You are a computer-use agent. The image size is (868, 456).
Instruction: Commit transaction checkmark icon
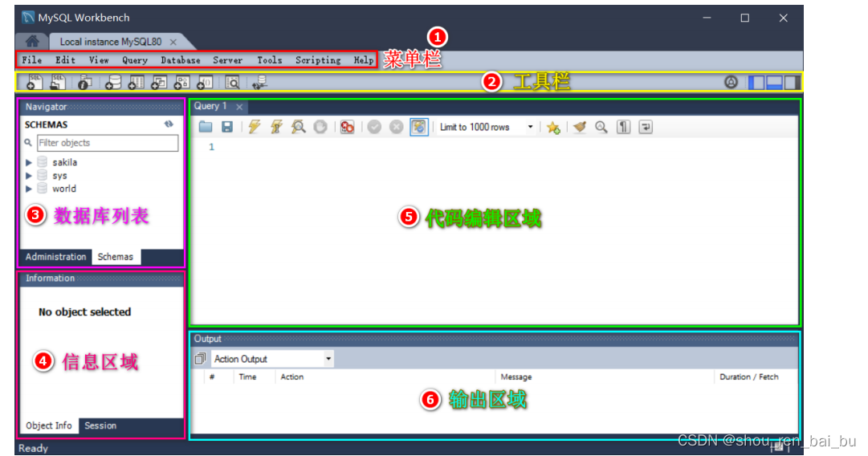tap(374, 127)
